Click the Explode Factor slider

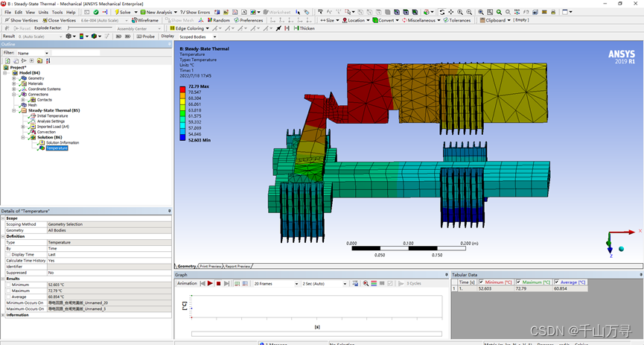tap(89, 28)
